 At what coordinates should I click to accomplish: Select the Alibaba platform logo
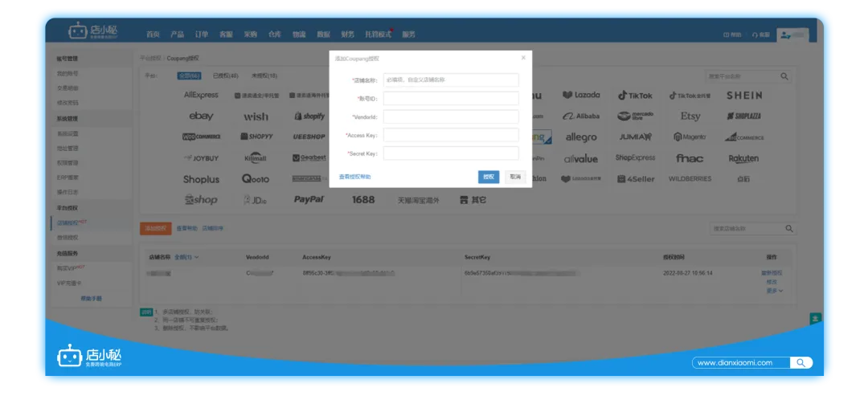click(x=581, y=116)
